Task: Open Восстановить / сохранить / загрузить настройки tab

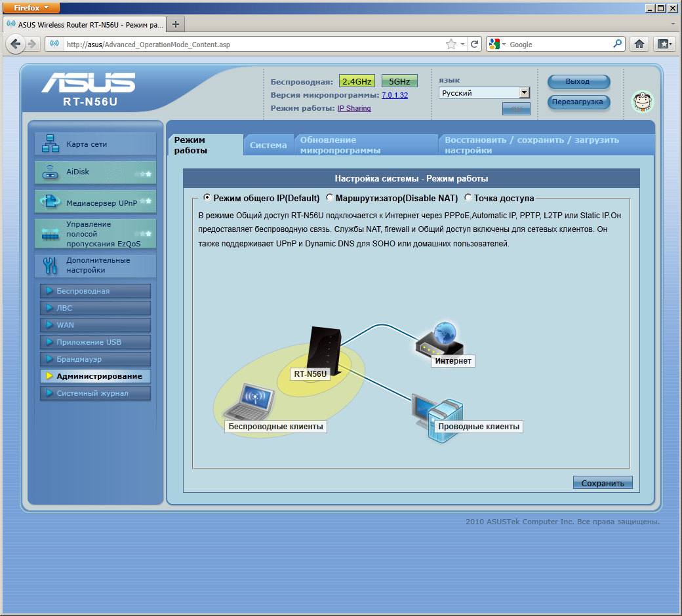Action: point(546,145)
